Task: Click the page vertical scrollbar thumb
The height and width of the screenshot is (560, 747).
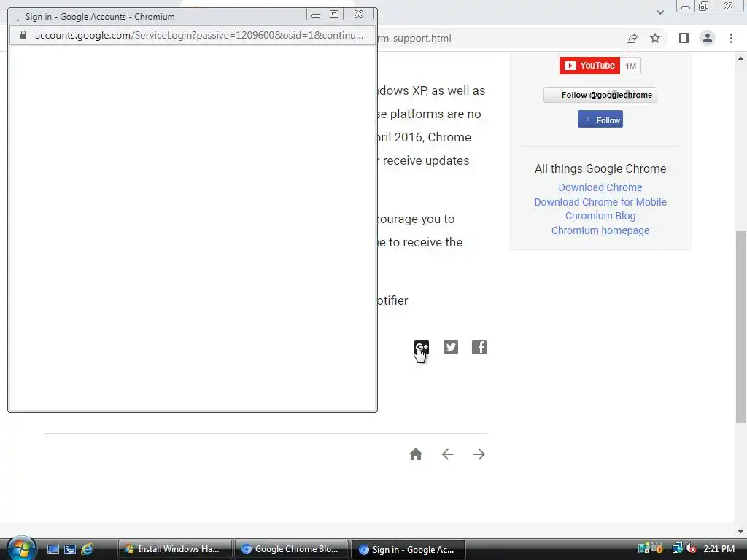Action: click(x=740, y=327)
